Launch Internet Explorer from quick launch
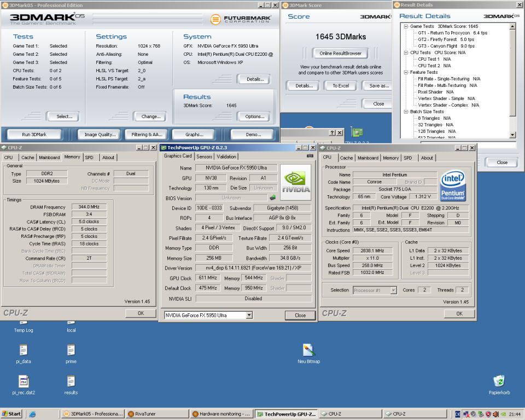525x420 pixels. [x=32, y=414]
